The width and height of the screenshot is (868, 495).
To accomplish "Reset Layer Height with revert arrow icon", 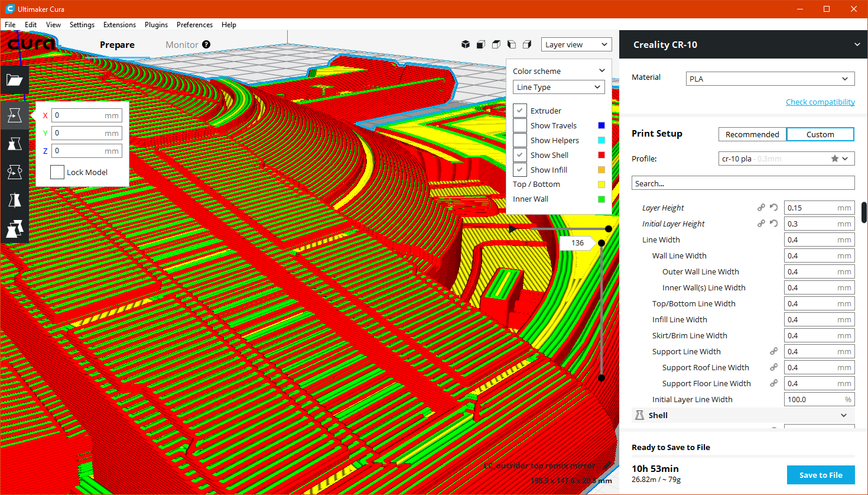I will click(x=773, y=208).
